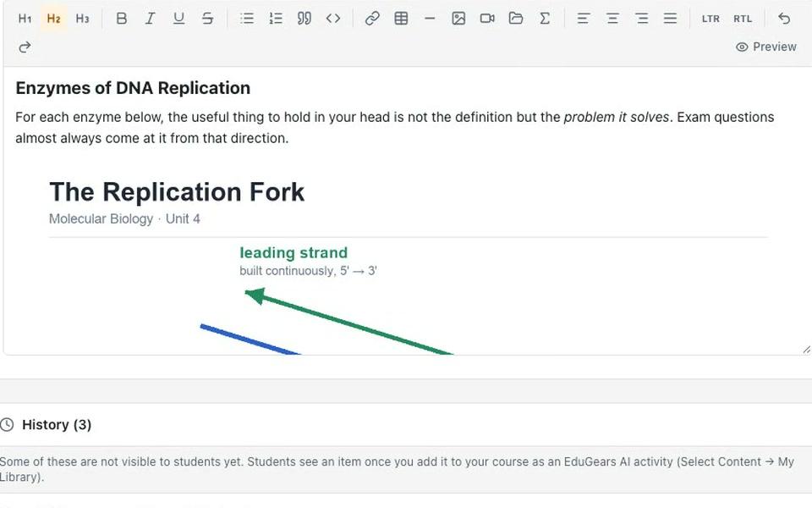
Task: Toggle underline formatting
Action: 178,19
